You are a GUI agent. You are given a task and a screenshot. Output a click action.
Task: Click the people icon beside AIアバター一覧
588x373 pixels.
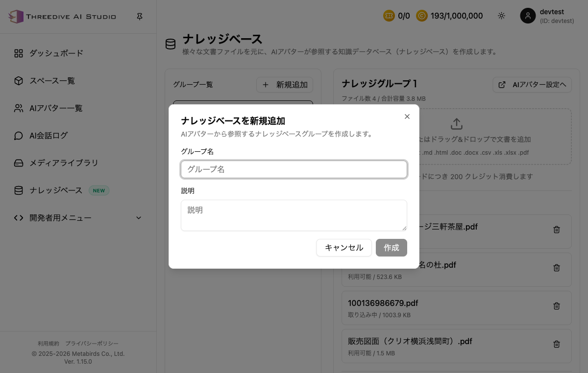(19, 108)
